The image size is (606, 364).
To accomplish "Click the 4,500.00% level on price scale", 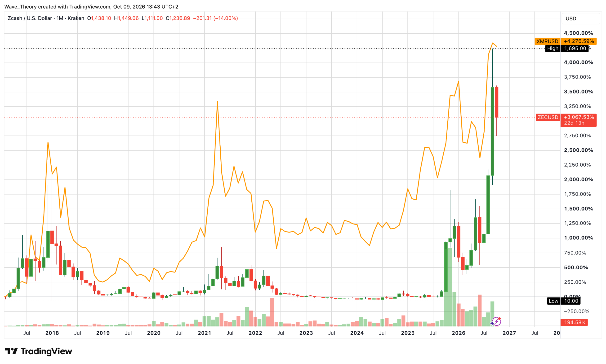I will [x=578, y=33].
